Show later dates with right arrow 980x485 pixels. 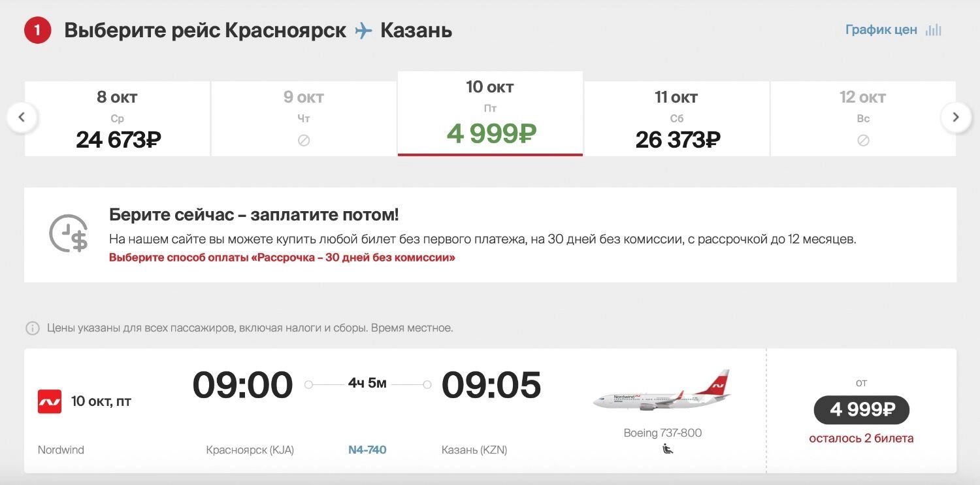pyautogui.click(x=956, y=118)
